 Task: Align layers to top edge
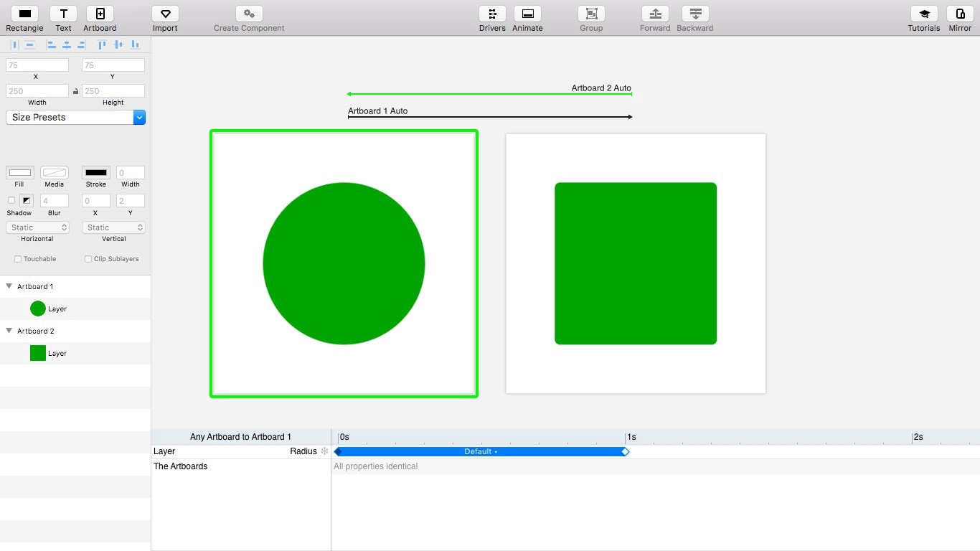[x=102, y=44]
